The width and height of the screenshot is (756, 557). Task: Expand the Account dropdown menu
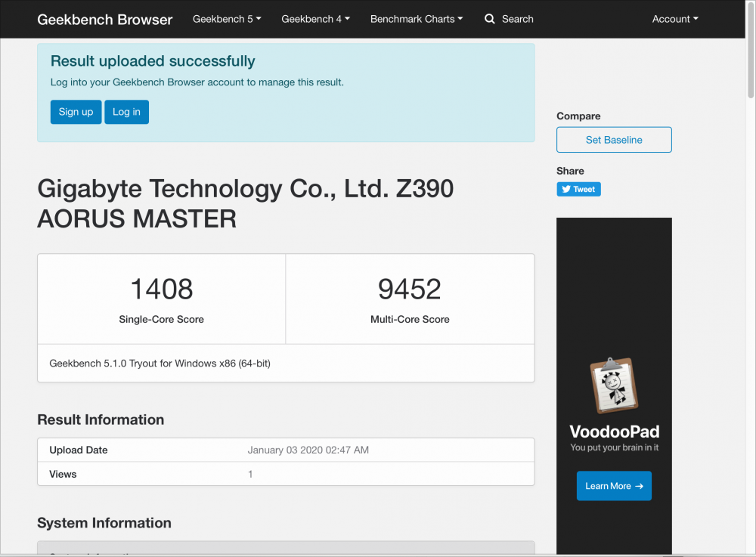click(x=675, y=19)
